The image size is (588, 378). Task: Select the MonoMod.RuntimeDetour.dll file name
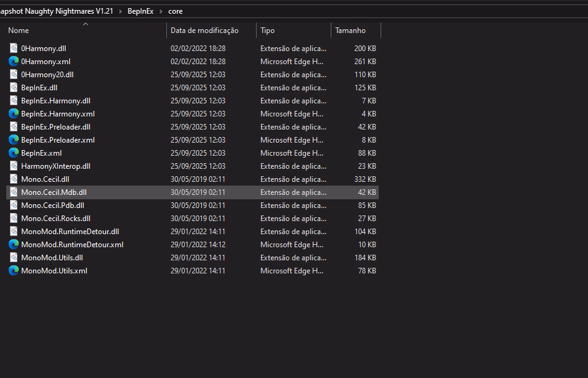[70, 231]
